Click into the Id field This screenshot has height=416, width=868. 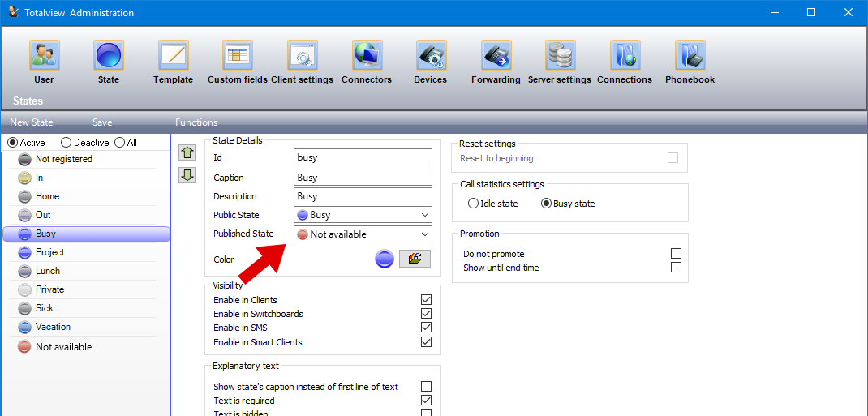(363, 157)
